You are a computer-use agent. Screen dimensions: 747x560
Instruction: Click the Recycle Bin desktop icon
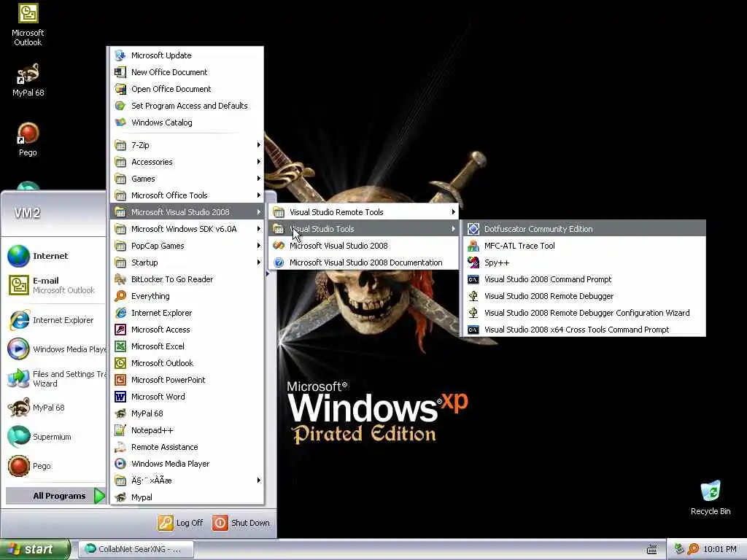pos(711,491)
